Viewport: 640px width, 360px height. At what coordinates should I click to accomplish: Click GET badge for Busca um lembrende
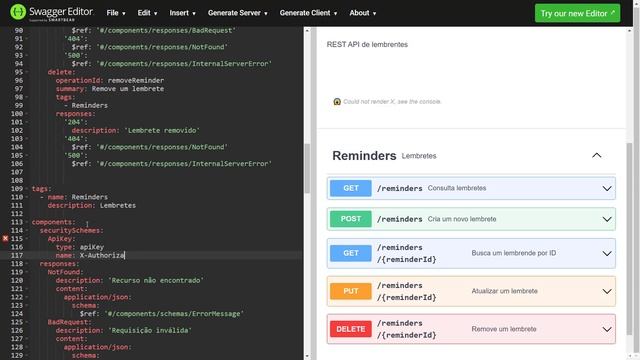(351, 253)
